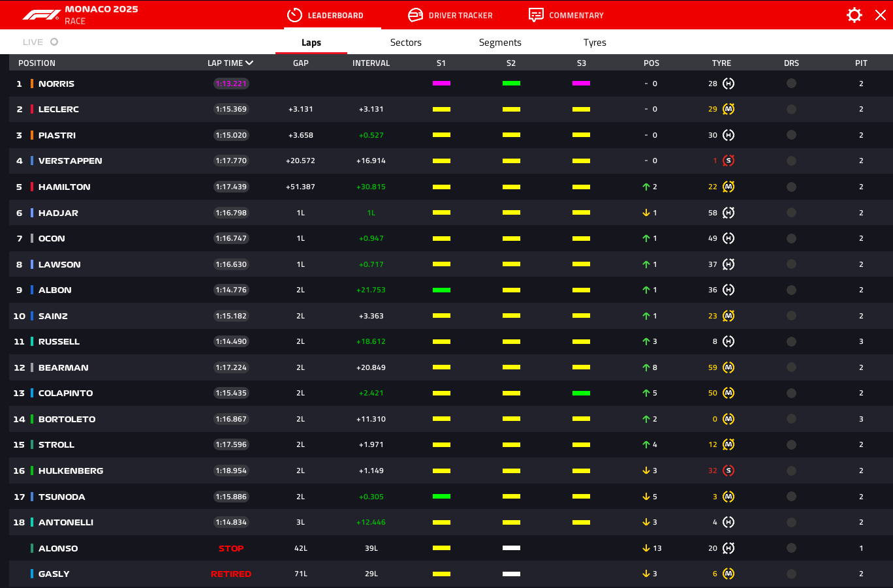The image size is (893, 588).
Task: Click the F1 logo in header
Action: (x=42, y=15)
